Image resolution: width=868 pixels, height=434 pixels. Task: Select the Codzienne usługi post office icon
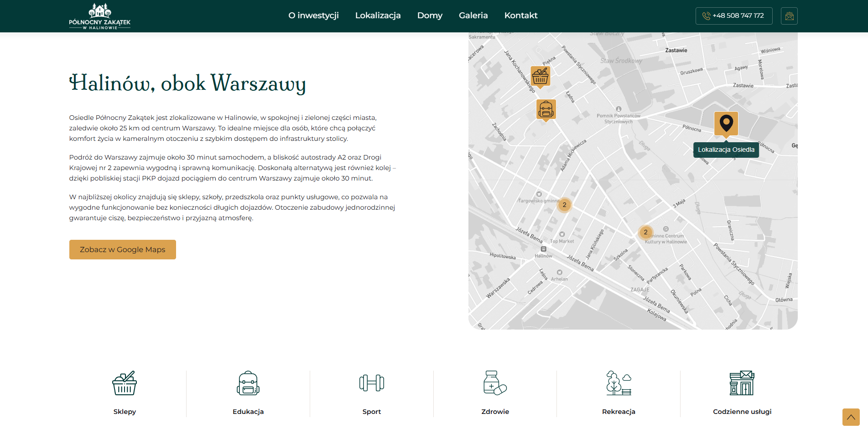click(x=742, y=383)
